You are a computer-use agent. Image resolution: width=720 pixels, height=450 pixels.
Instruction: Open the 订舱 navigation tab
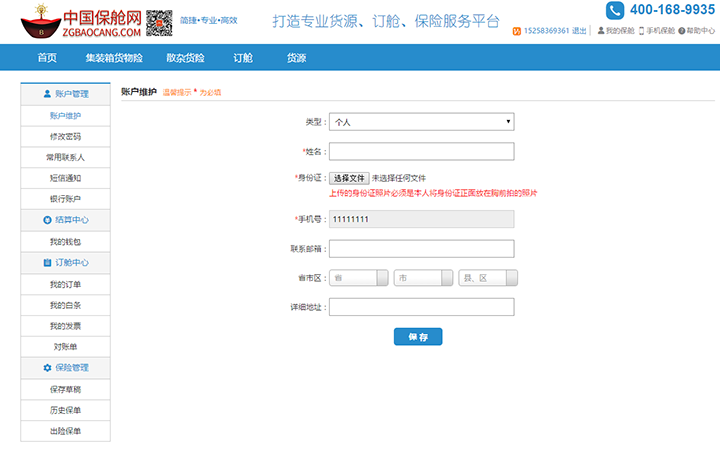coord(243,58)
